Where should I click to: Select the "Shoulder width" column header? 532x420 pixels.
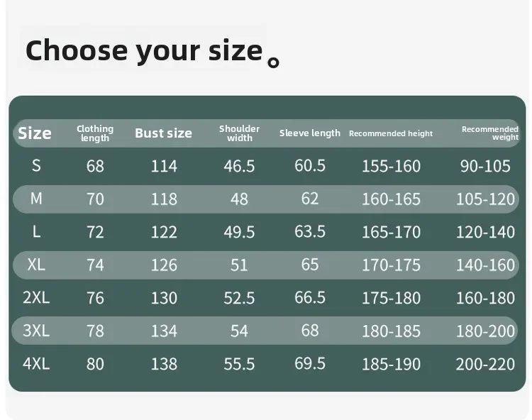click(239, 133)
